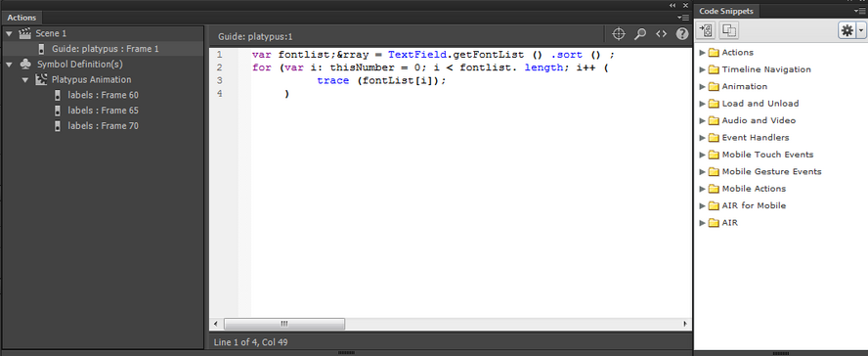Click the trace (fontList[i]); code line
868x356 pixels.
pos(381,81)
